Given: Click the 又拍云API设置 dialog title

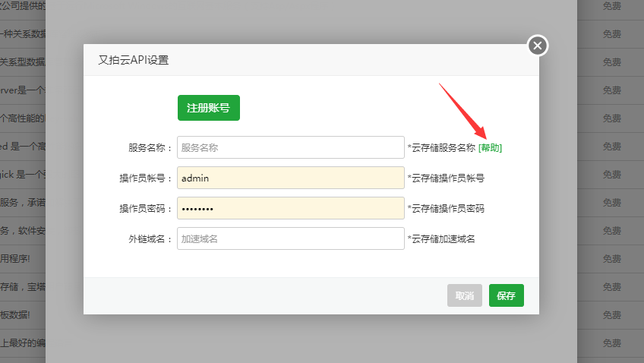Looking at the screenshot, I should click(134, 60).
